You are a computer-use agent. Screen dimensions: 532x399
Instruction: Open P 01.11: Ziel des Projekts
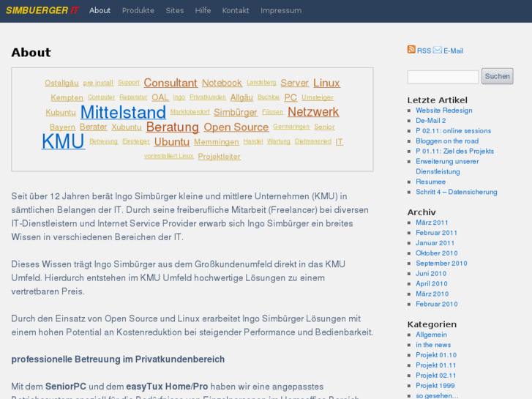pyautogui.click(x=454, y=151)
